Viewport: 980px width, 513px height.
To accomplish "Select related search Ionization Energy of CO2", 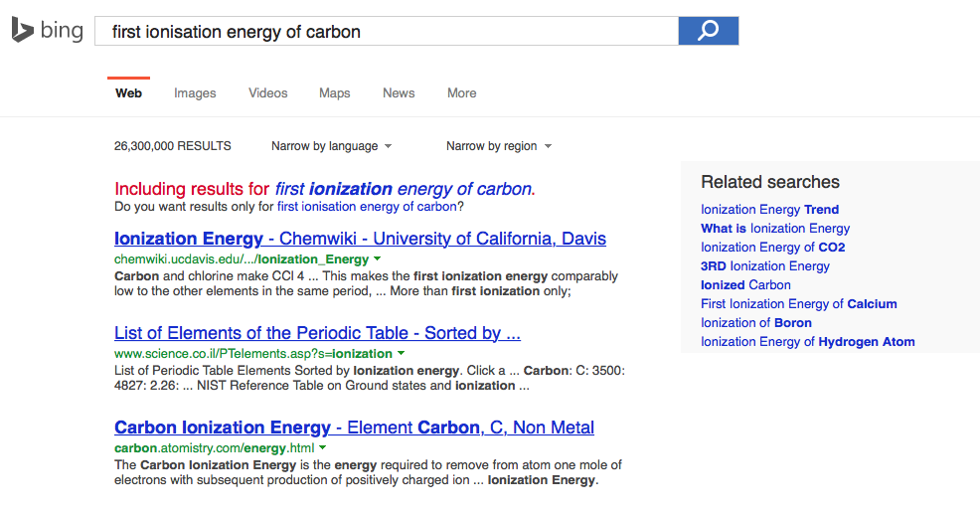I will (773, 248).
